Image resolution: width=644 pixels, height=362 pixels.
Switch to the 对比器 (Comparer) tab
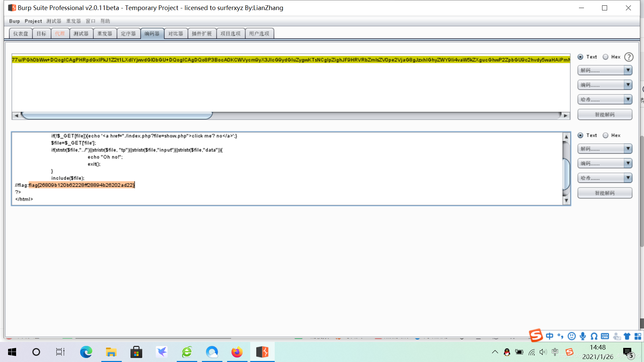click(176, 34)
